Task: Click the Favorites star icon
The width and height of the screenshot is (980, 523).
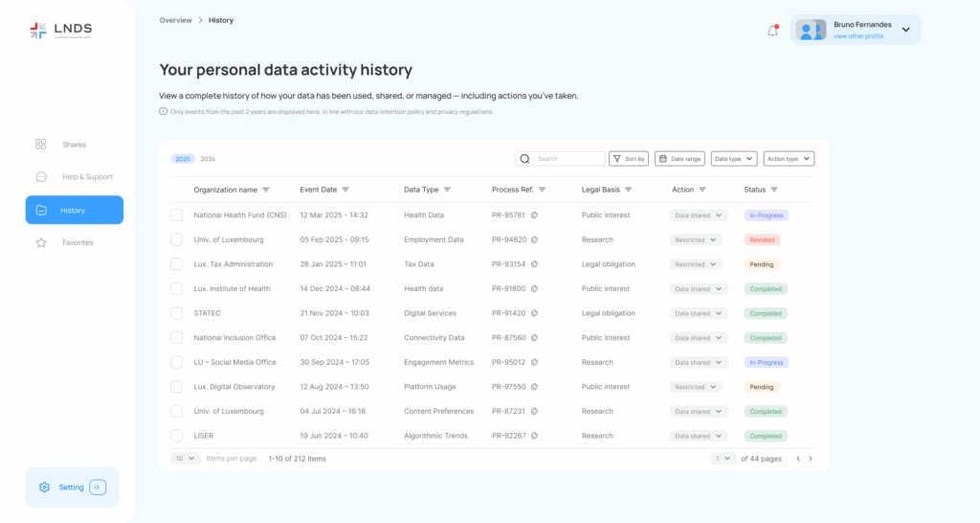Action: [x=41, y=242]
